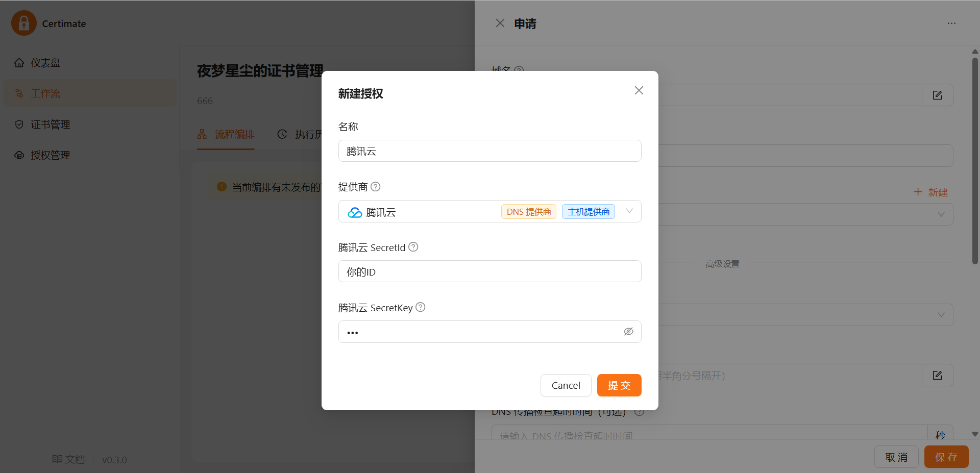Click the SecretKey help question icon

421,307
